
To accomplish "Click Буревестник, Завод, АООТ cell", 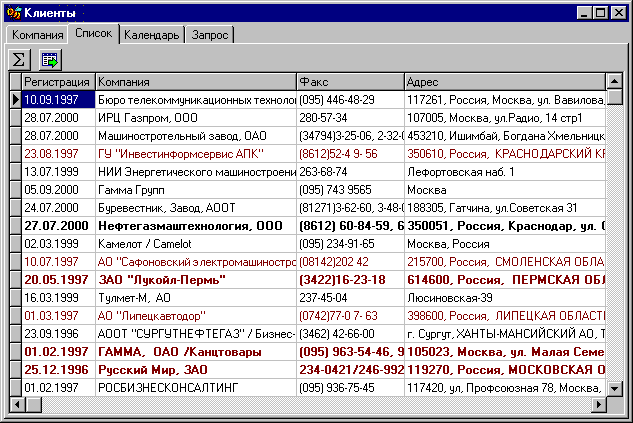I will click(196, 208).
